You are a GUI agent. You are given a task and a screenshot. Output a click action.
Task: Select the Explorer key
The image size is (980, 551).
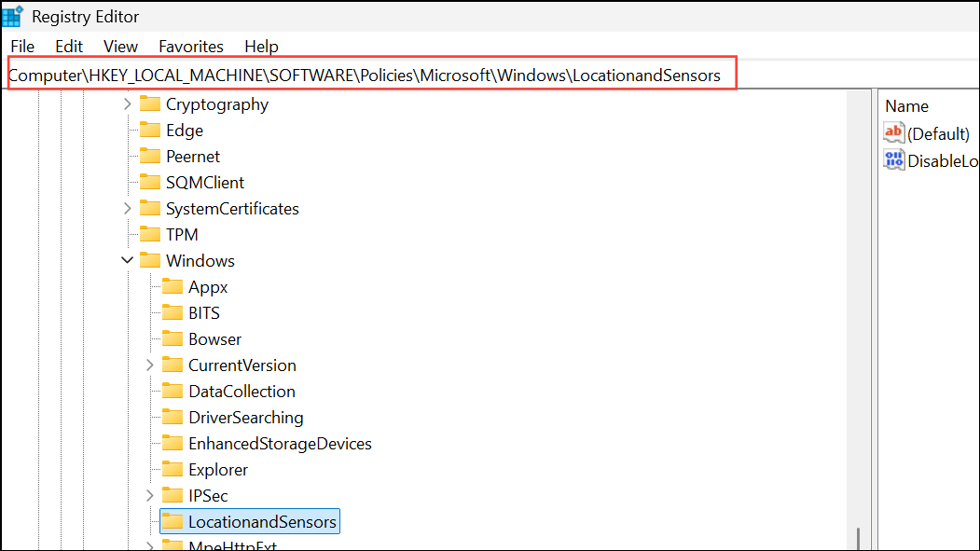218,470
